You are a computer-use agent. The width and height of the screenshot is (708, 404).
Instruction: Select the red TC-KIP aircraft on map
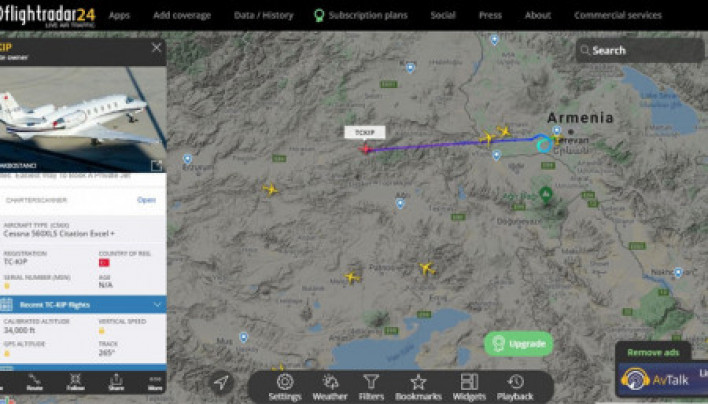pos(365,149)
